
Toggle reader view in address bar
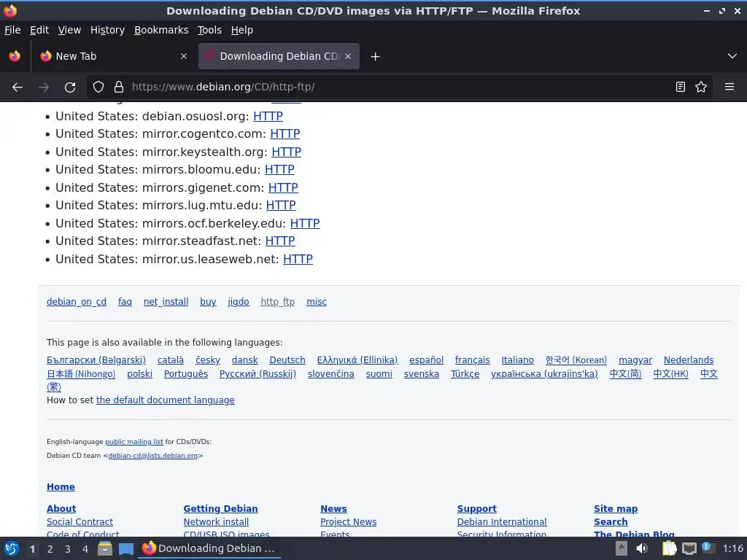click(681, 87)
